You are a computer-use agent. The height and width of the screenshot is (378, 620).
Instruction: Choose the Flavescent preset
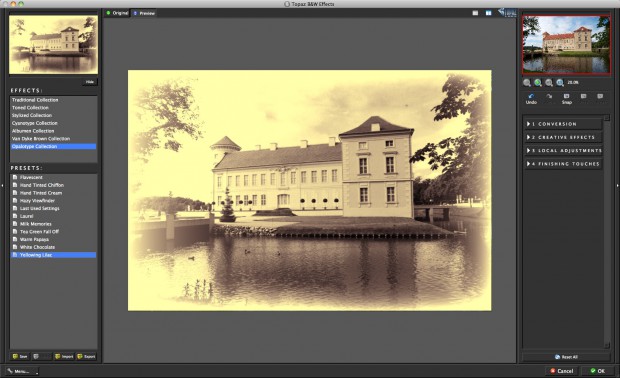[x=53, y=178]
